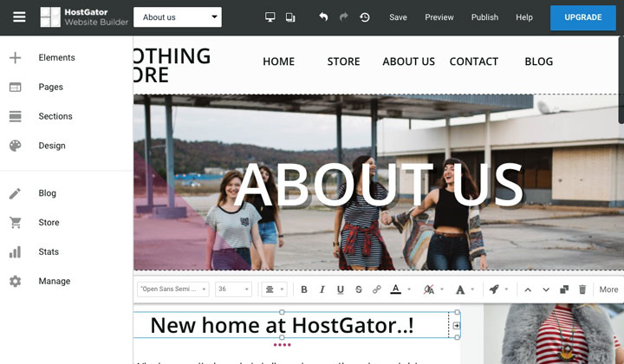This screenshot has height=364, width=624.
Task: Open the Open Sans font family dropdown
Action: (172, 289)
